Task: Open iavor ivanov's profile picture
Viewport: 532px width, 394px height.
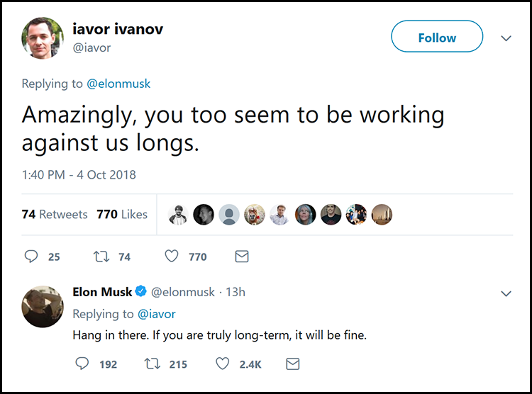Action: 44,38
